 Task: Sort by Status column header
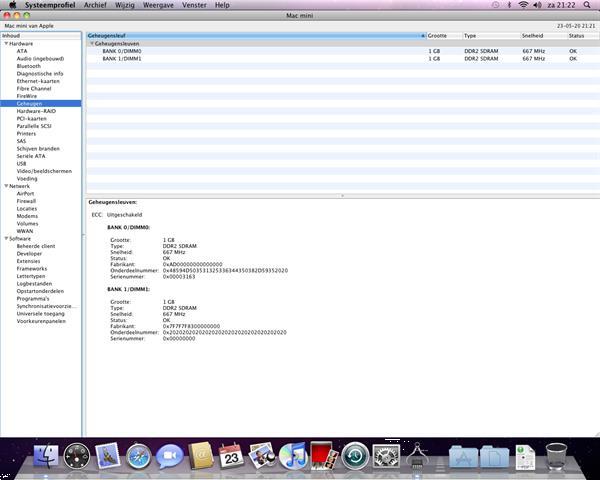tap(583, 36)
